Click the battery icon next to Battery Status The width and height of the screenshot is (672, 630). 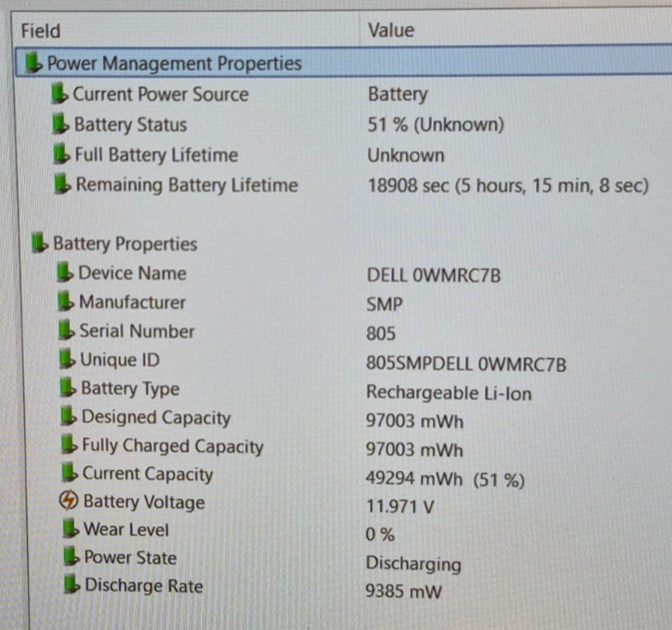(x=60, y=124)
